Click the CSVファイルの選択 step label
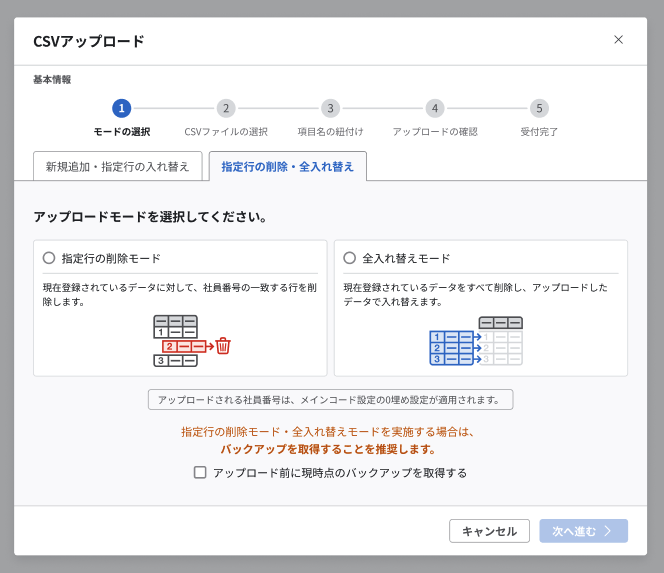Image resolution: width=664 pixels, height=573 pixels. [x=226, y=131]
